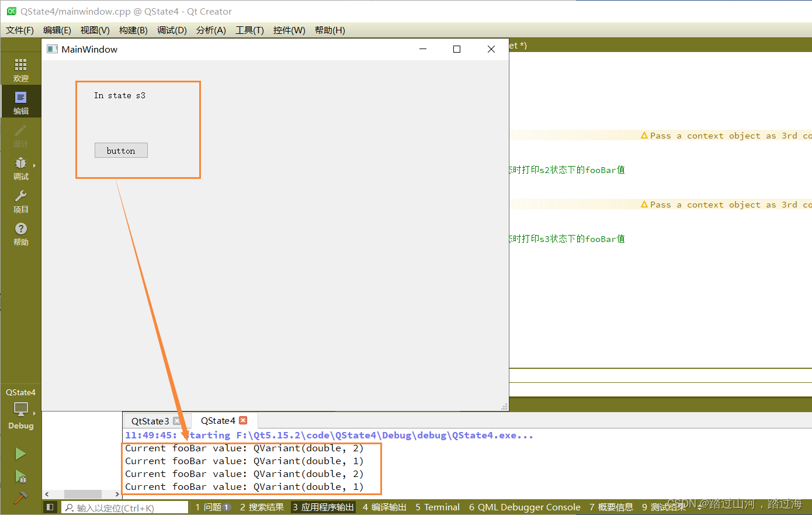Open the 4 编译输出 pane
The height and width of the screenshot is (515, 812).
click(x=384, y=507)
